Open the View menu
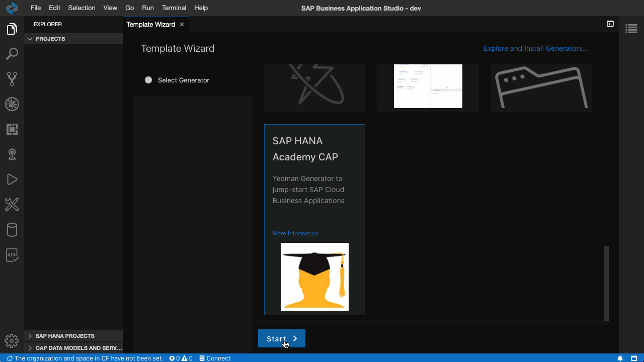The height and width of the screenshot is (362, 644). [x=110, y=8]
